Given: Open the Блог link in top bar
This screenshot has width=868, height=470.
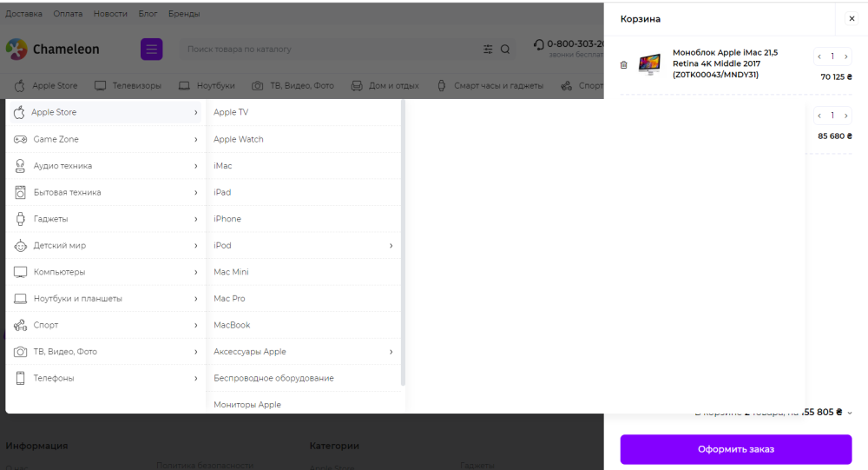Looking at the screenshot, I should coord(148,14).
